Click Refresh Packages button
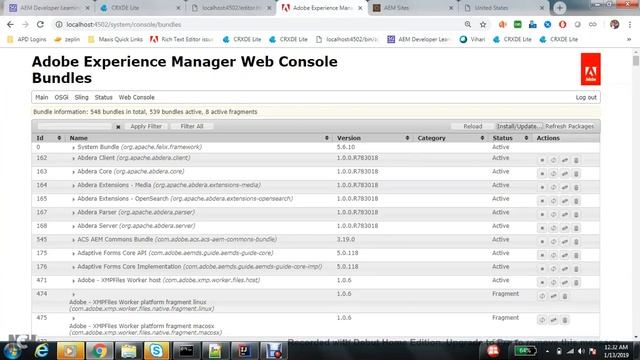The width and height of the screenshot is (640, 360). pyautogui.click(x=569, y=127)
